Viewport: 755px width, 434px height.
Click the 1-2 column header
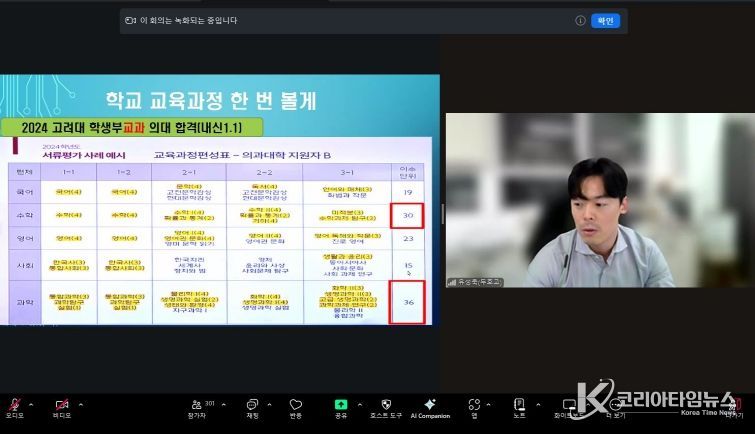point(124,172)
